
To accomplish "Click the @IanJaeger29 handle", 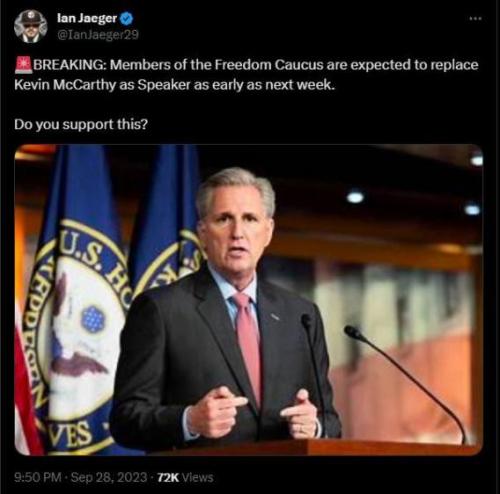I will coord(98,35).
